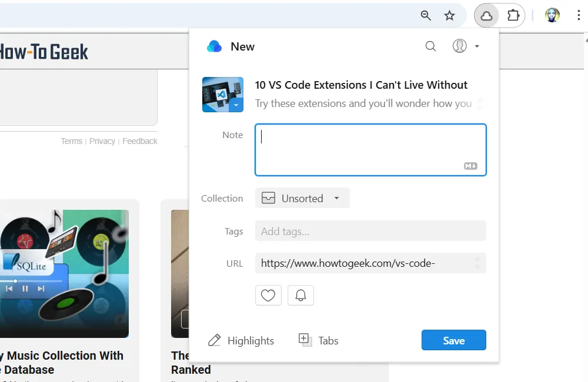Open the user account dropdown in popup

click(466, 46)
